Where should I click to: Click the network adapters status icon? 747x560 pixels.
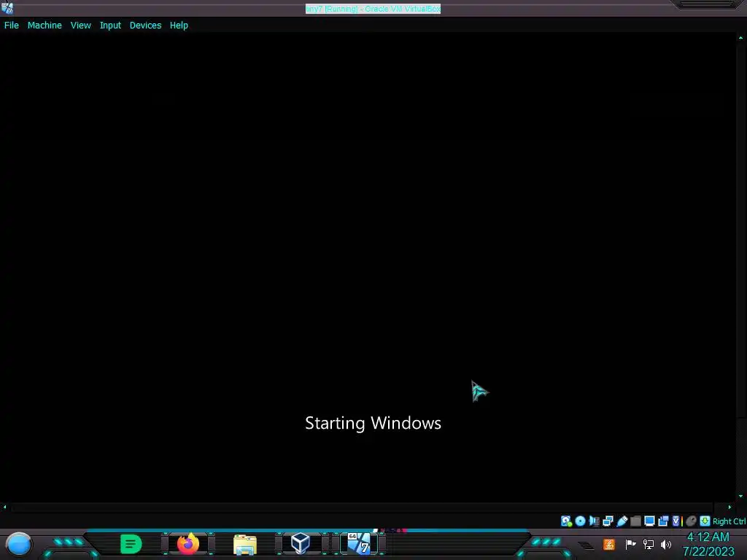[x=608, y=521]
